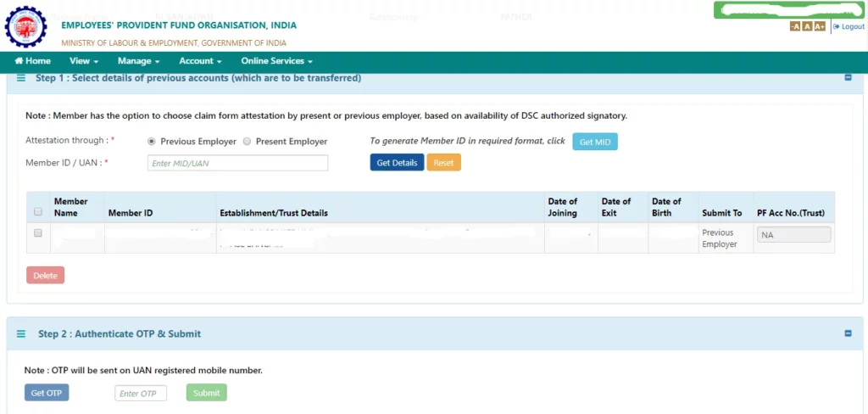Screen dimensions: 868x414
Task: Collapse Step 1 panel using minus icon
Action: (x=848, y=78)
